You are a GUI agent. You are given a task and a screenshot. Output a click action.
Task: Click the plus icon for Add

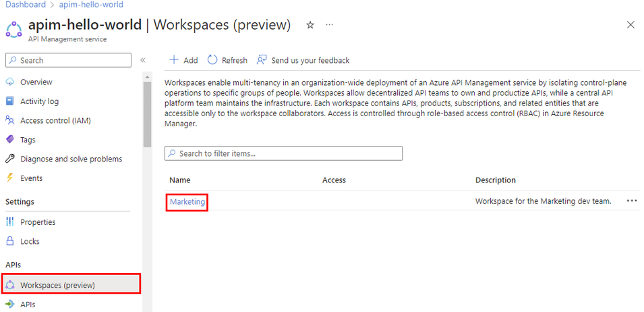click(174, 60)
